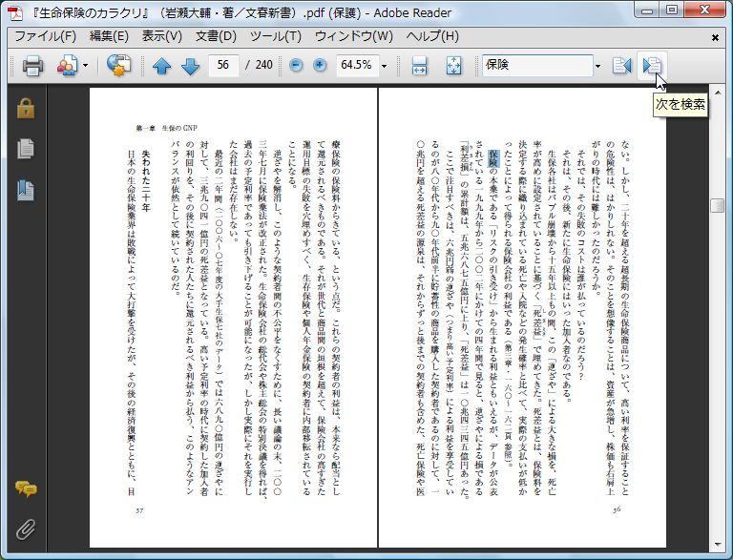Viewport: 733px width, 560px height.
Task: Close the Adobe Reader window
Action: [704, 10]
